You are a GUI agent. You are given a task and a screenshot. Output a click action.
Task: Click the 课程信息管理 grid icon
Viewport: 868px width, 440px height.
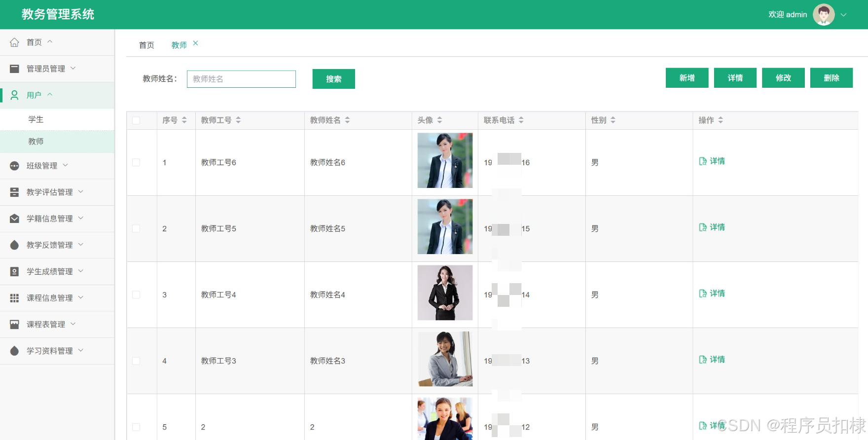pyautogui.click(x=15, y=298)
